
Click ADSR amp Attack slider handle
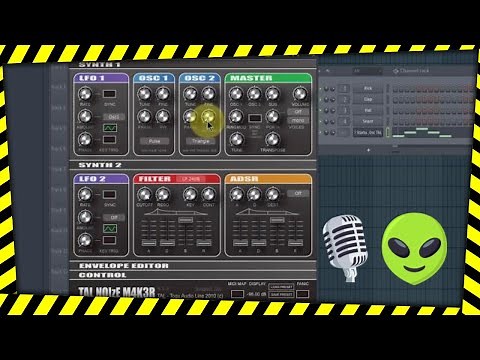pyautogui.click(x=240, y=243)
